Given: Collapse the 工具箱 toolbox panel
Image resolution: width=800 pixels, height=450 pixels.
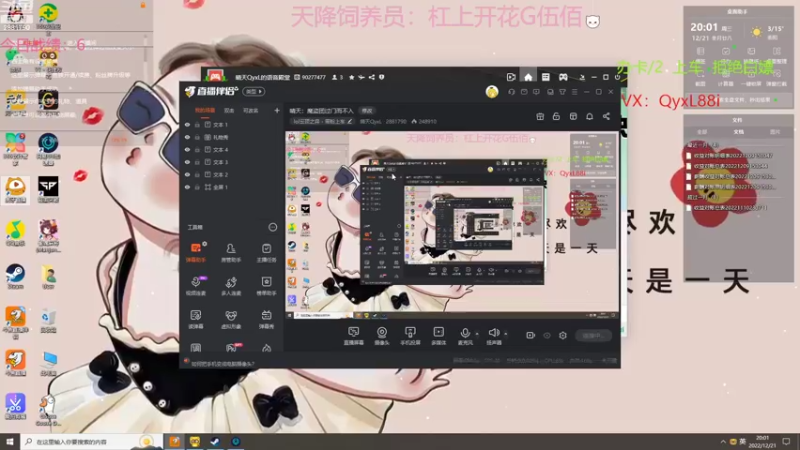Looking at the screenshot, I should pos(272,227).
